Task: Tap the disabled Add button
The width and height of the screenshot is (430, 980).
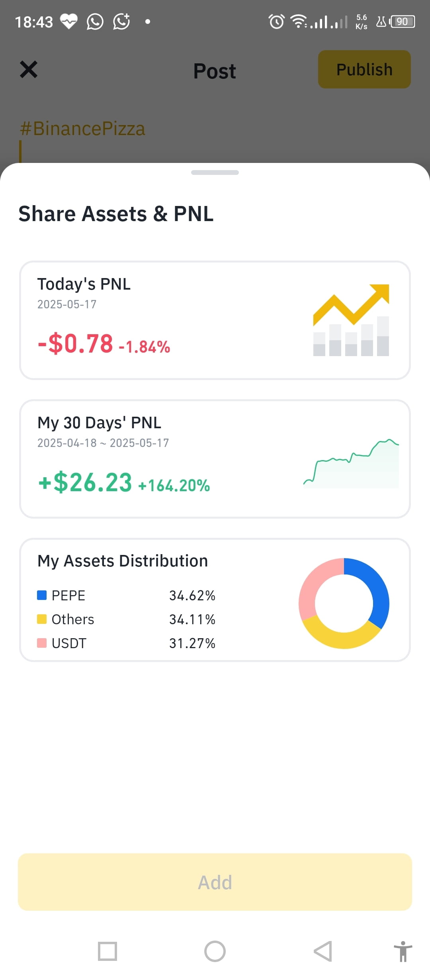Action: [x=215, y=882]
